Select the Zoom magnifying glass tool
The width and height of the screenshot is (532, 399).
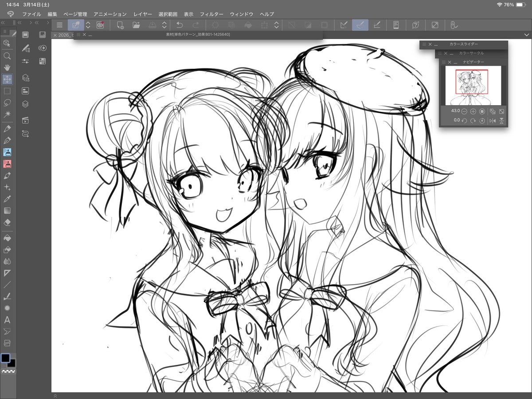point(7,55)
